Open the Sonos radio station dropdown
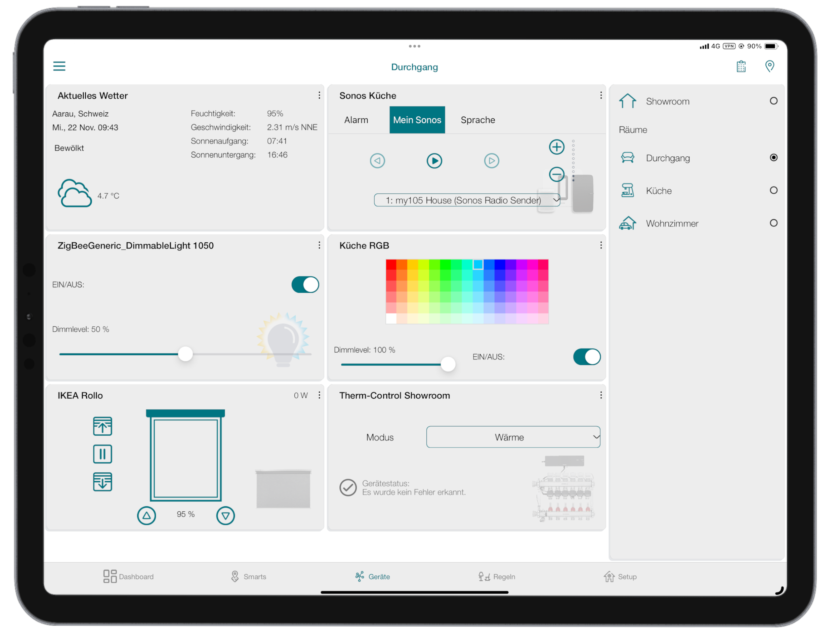 click(467, 200)
